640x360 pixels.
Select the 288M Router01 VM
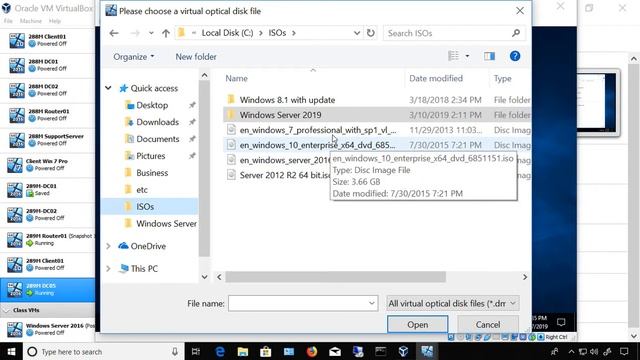[47, 115]
